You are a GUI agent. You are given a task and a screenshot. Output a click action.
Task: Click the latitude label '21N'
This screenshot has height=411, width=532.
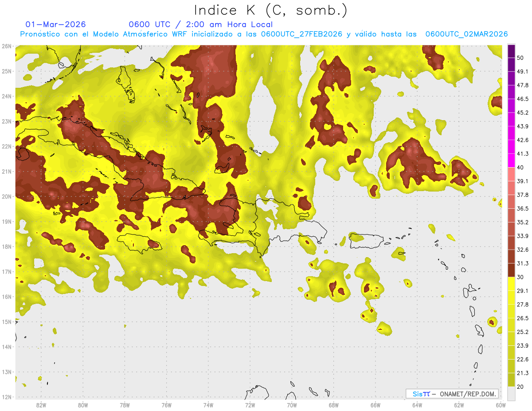[7, 171]
